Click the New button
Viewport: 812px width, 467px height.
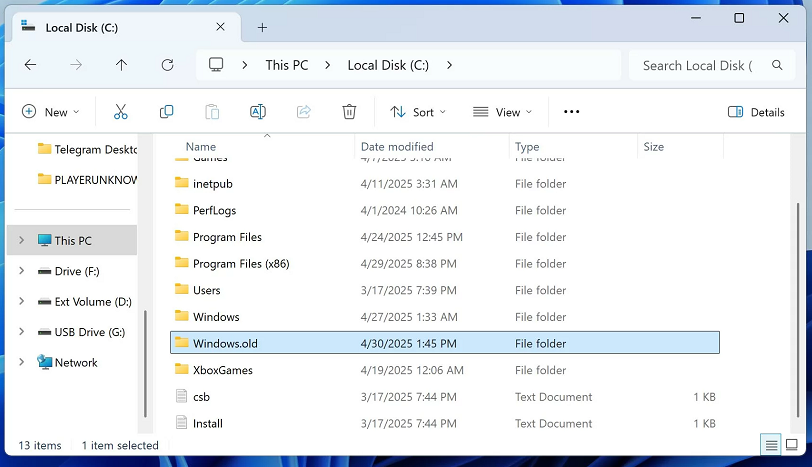(50, 112)
